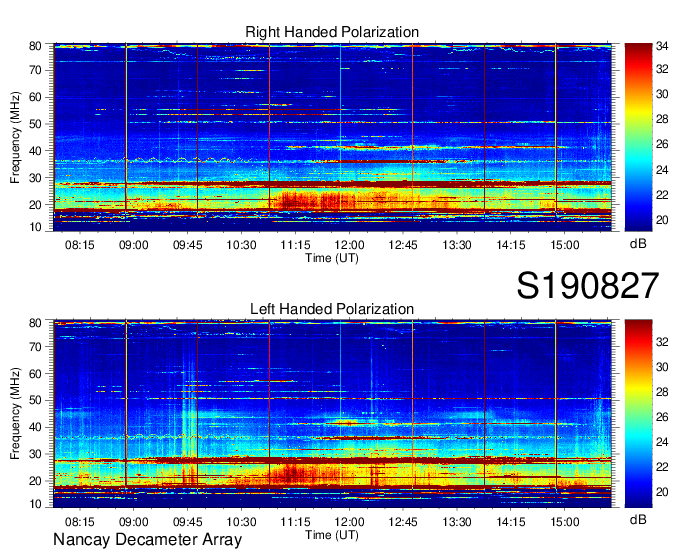
Task: Click 12:45 time tick under Left Handed plot
Action: pyautogui.click(x=403, y=522)
